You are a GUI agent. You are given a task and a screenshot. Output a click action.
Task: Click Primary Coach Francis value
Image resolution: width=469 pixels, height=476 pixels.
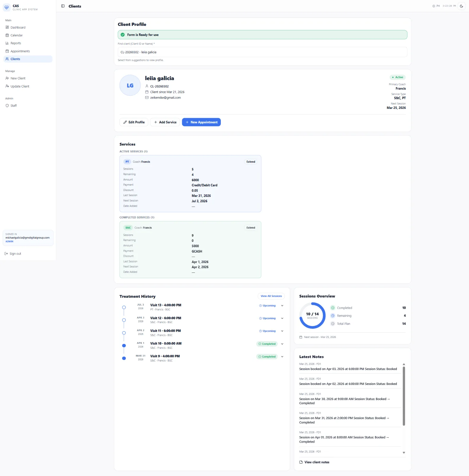(x=401, y=89)
